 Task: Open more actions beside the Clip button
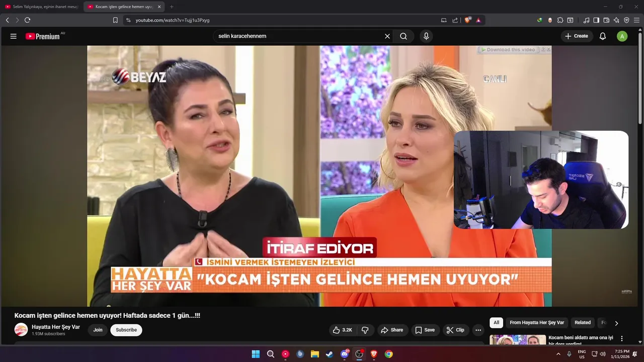pyautogui.click(x=478, y=330)
